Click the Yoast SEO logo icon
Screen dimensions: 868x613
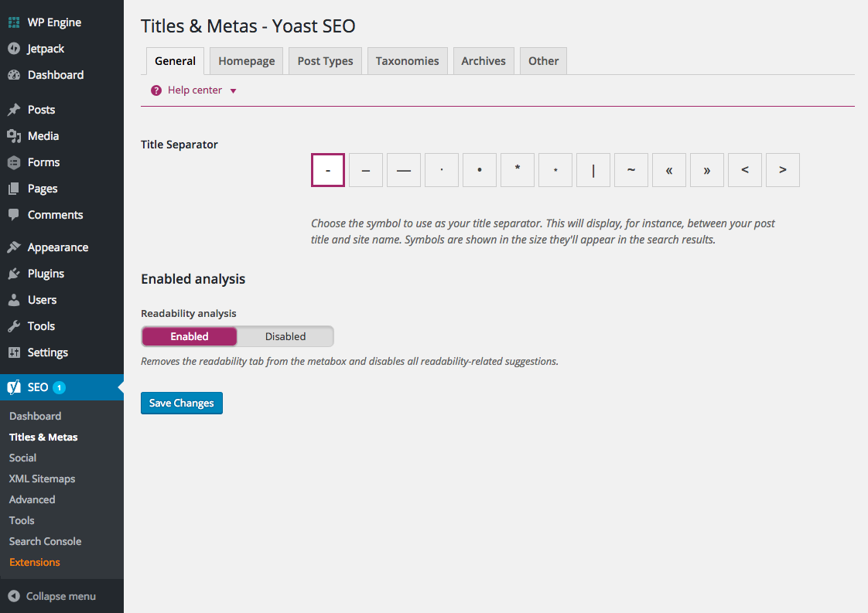14,387
